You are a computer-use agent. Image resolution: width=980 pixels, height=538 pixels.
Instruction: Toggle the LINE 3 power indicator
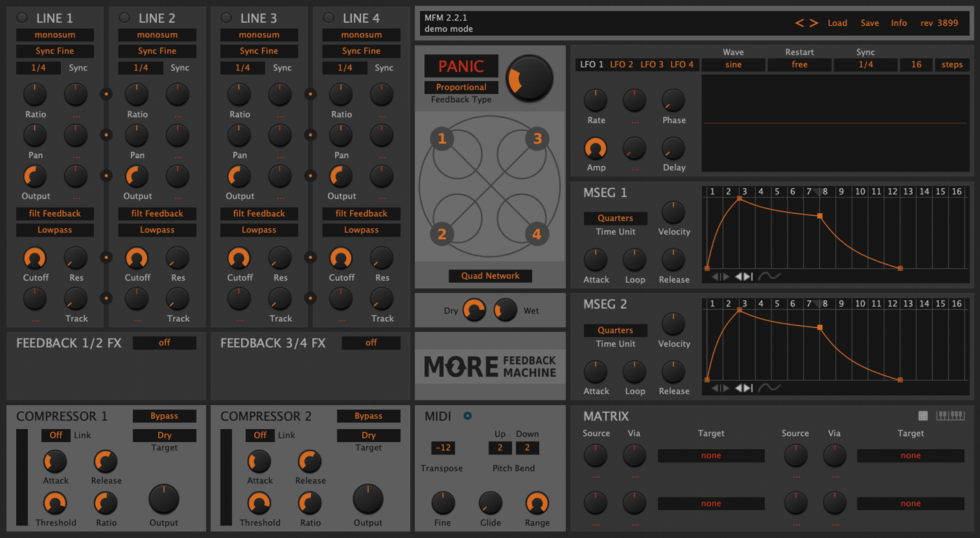(x=227, y=17)
